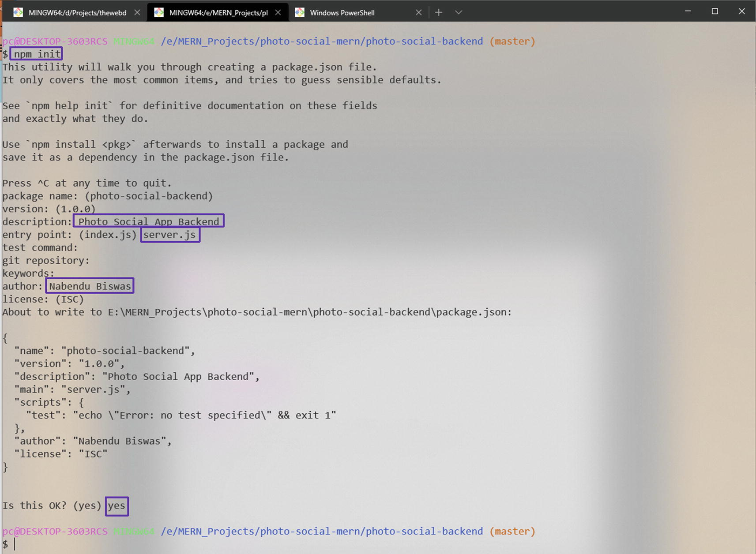This screenshot has width=756, height=554.
Task: Click the Git Bash icon on the thewebd tab
Action: point(18,12)
